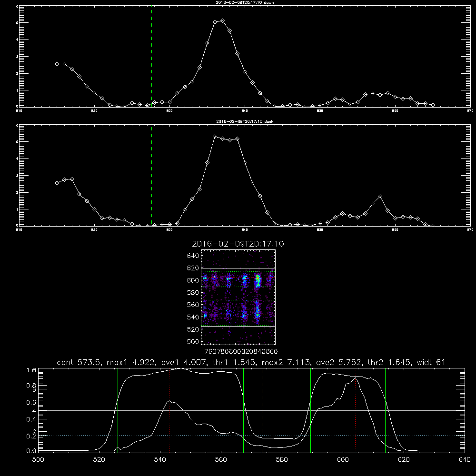Select the 'ave2 5.752' value text
476x476 pixels.
click(x=339, y=362)
